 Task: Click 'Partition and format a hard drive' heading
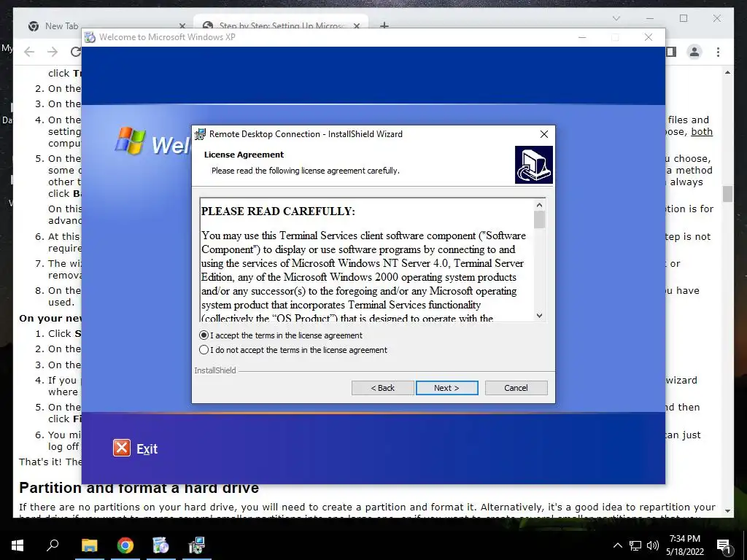click(139, 488)
